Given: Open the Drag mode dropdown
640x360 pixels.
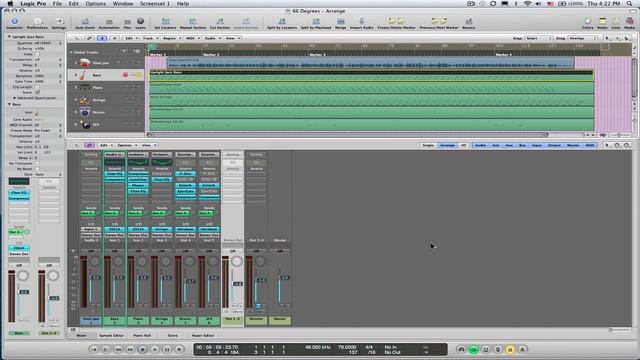Looking at the screenshot, I should click(583, 38).
